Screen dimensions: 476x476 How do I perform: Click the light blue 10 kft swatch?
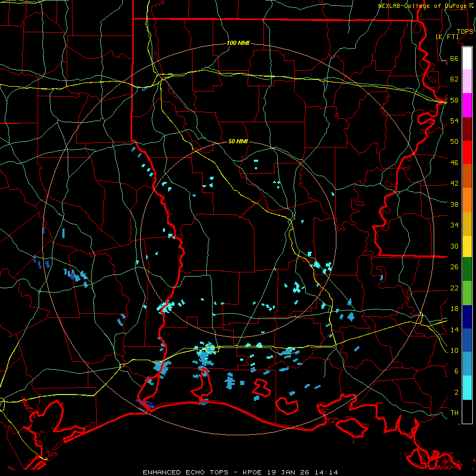pos(467,364)
